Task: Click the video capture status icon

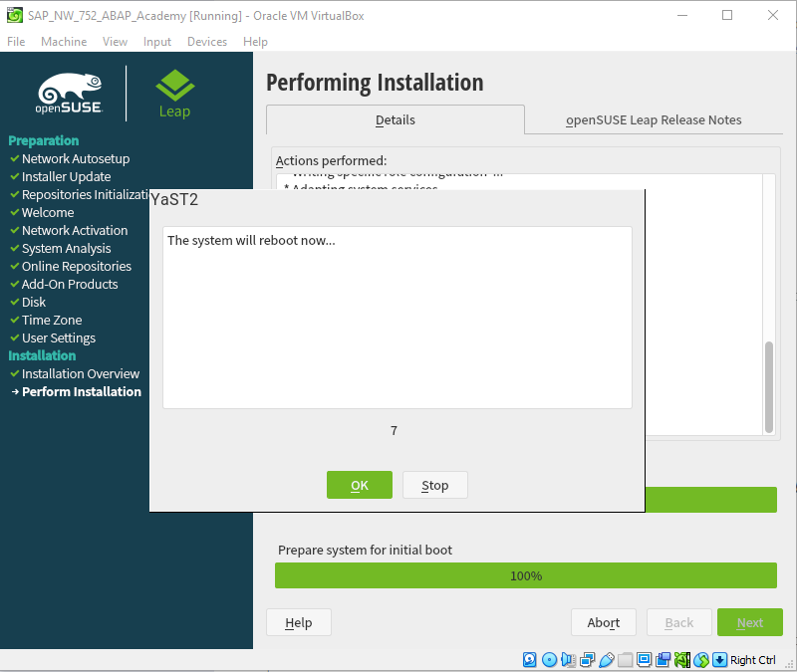Action: 664,660
